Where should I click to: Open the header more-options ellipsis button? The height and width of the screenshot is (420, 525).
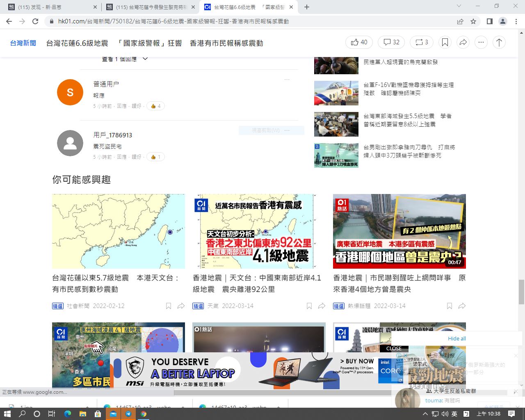(x=481, y=42)
